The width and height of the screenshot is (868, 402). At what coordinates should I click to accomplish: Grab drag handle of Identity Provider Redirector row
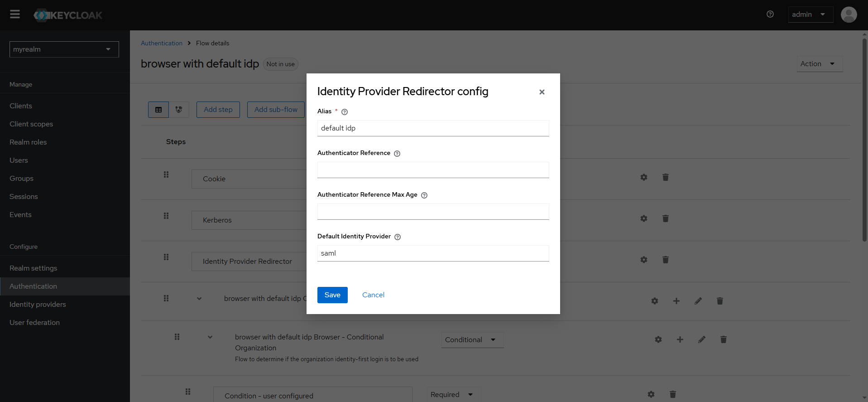[x=166, y=257]
